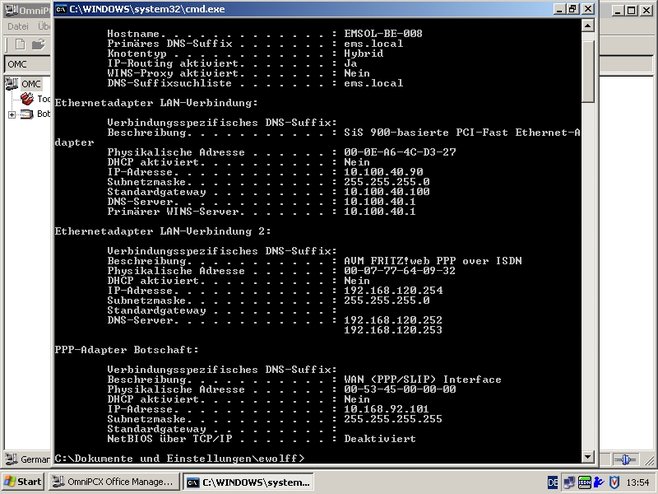This screenshot has width=658, height=494.
Task: Click the red toolbox icon in OmniPCX tree
Action: click(x=27, y=99)
